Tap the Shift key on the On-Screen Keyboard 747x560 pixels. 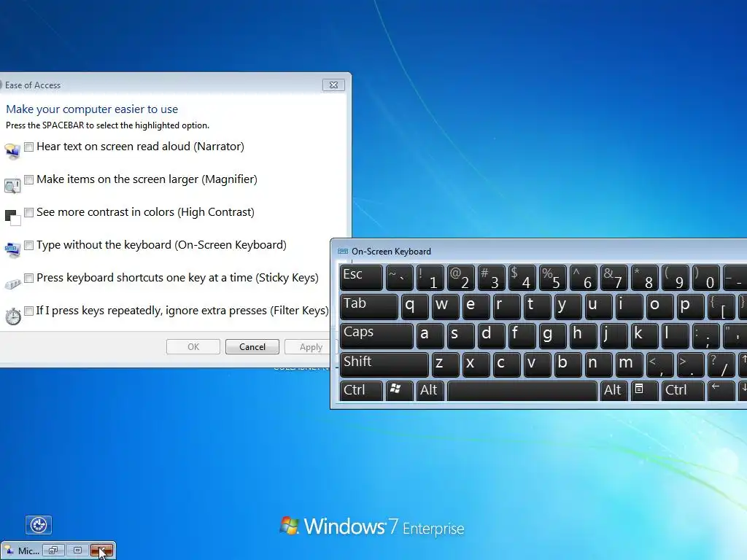384,365
